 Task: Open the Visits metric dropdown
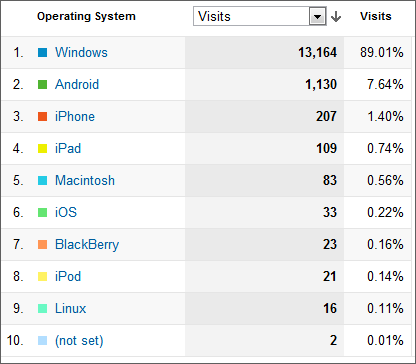click(260, 16)
